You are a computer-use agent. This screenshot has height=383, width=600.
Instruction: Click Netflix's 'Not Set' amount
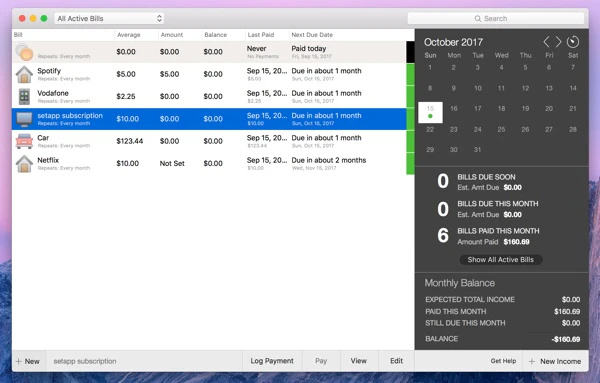[172, 163]
